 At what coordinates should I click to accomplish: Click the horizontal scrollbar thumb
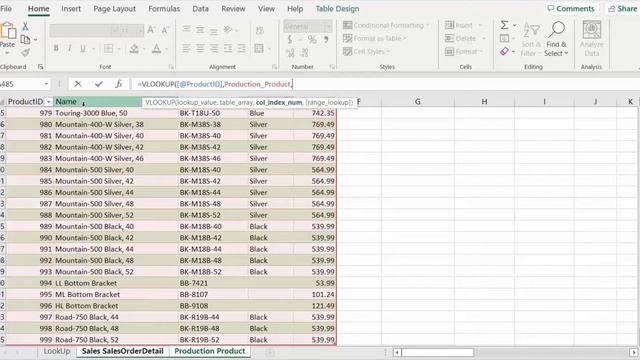(x=438, y=352)
